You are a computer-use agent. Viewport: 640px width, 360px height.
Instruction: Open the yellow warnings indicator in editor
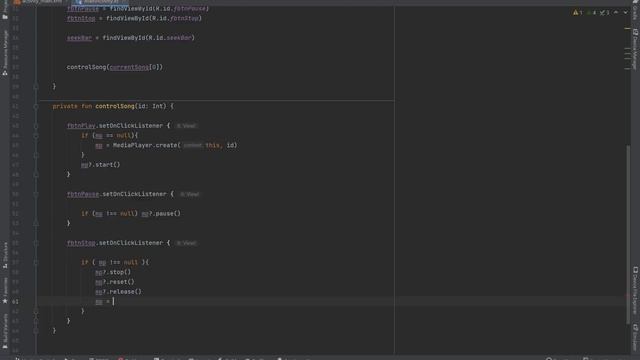[578, 13]
